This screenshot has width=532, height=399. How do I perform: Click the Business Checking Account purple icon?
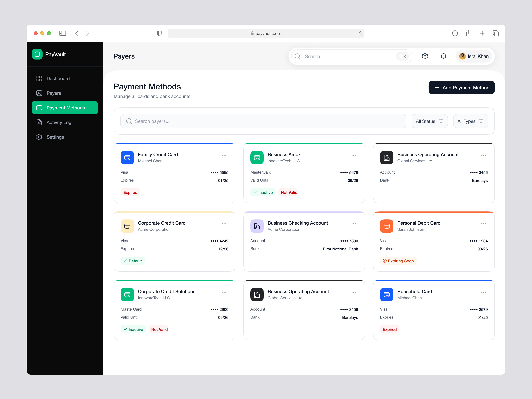click(x=257, y=226)
